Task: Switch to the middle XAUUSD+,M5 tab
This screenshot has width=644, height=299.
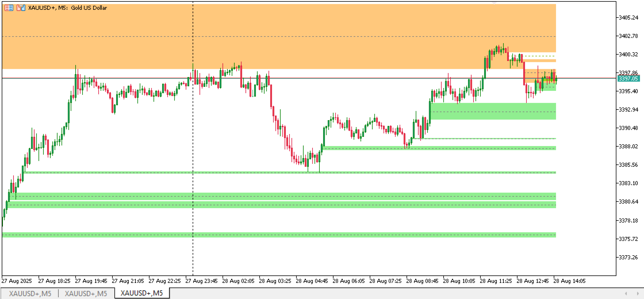Action: point(86,293)
